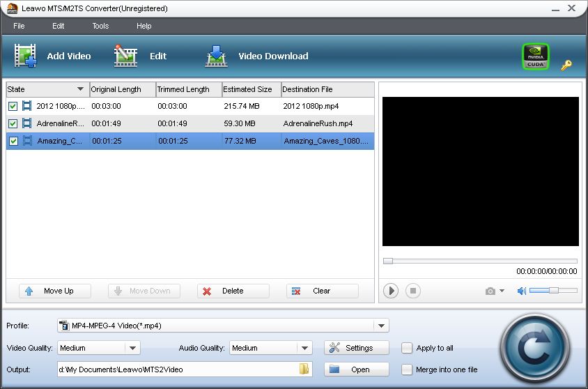Click the video preview seek slider
The width and height of the screenshot is (588, 389).
[480, 261]
